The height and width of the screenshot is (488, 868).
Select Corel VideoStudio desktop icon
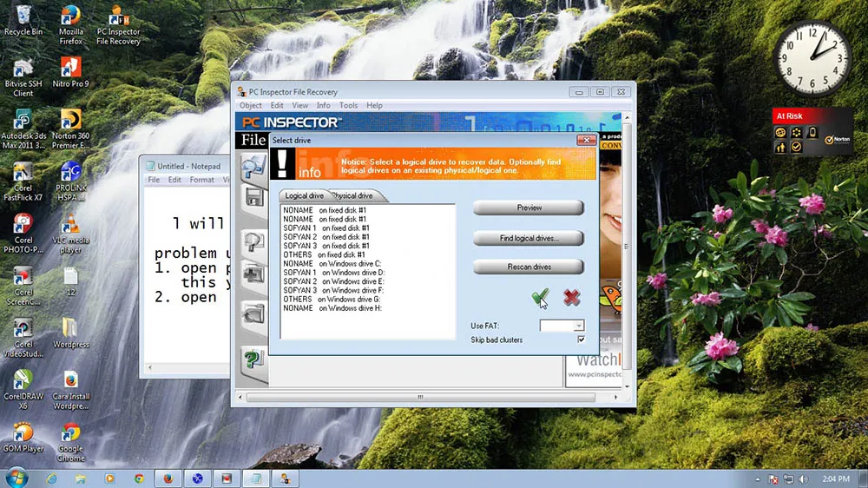23,338
